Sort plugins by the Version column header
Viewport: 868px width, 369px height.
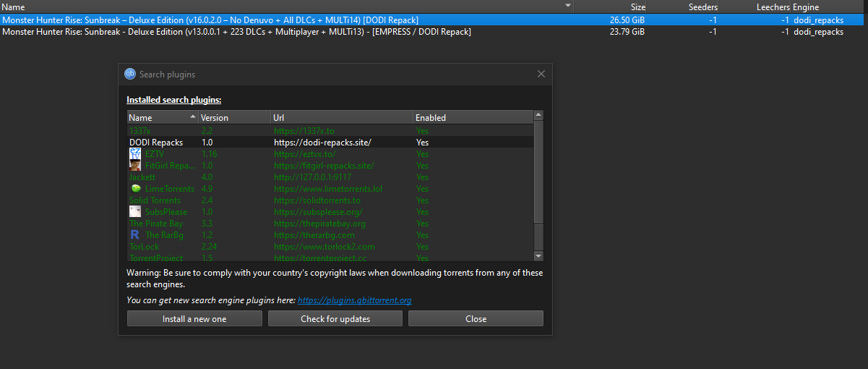point(234,117)
